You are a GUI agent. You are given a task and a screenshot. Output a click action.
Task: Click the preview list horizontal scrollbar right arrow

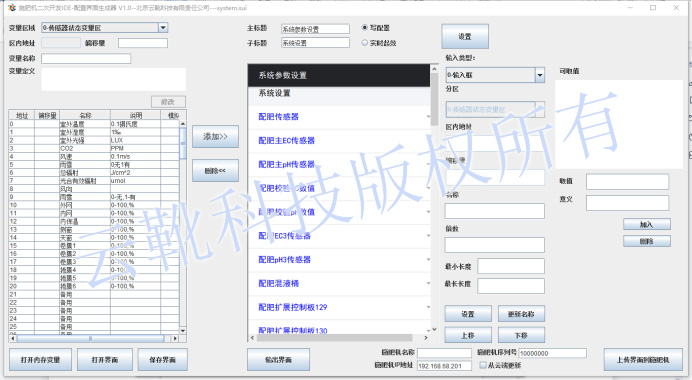tap(426, 338)
